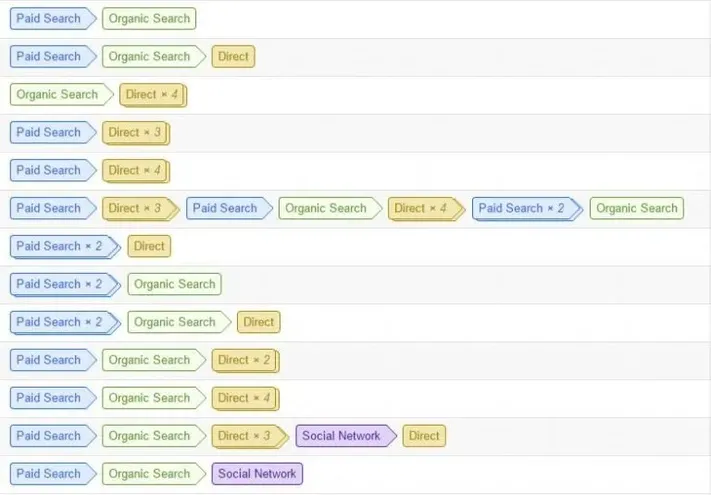Click the Paid Search chip following Direct × 3
Image resolution: width=711 pixels, height=495 pixels.
229,208
